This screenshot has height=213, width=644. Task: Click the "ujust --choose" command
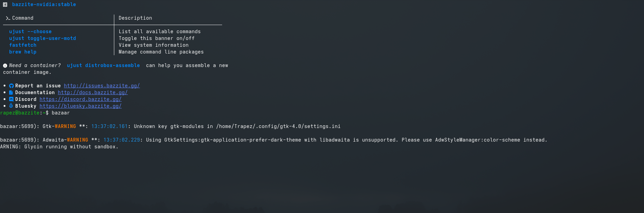tap(30, 31)
